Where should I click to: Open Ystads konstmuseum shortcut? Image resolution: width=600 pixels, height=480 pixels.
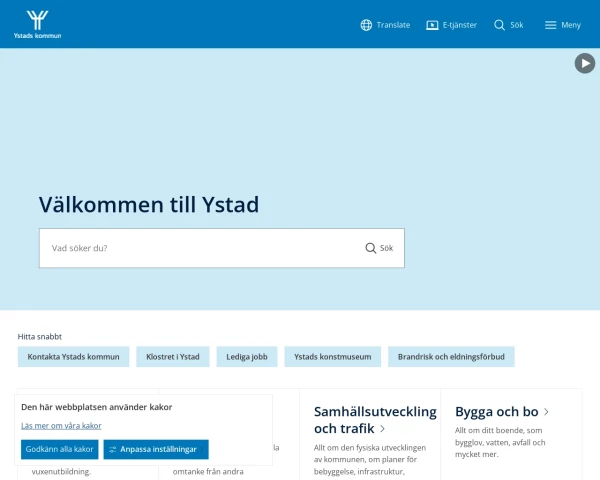pyautogui.click(x=333, y=357)
